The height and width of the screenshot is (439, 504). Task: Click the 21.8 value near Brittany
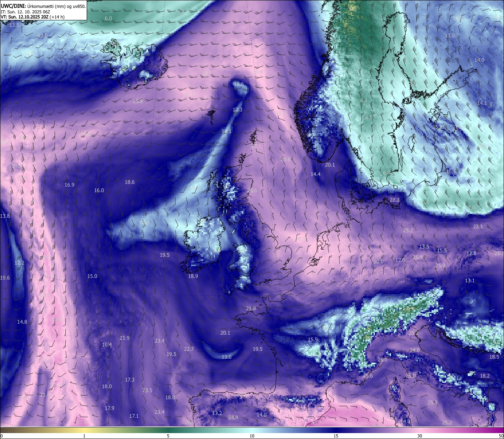[x=251, y=309]
